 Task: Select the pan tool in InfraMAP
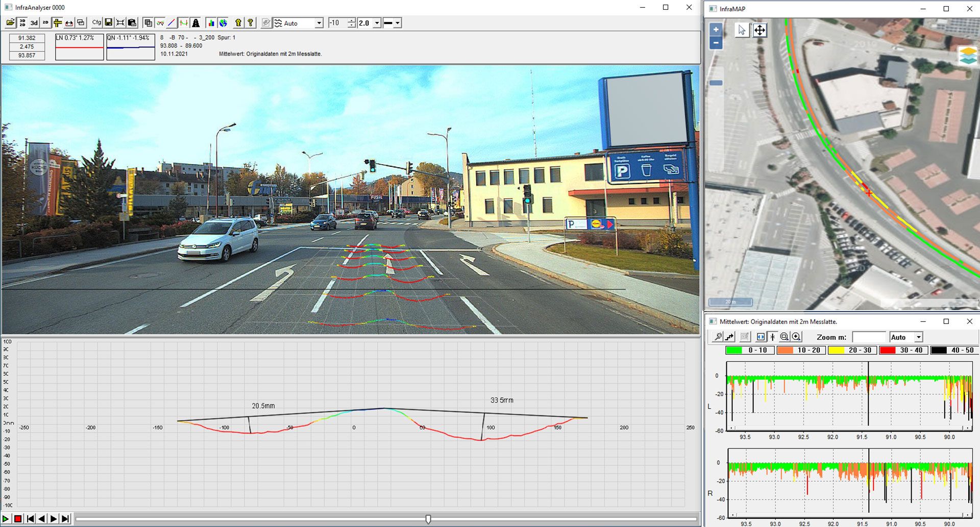point(759,30)
